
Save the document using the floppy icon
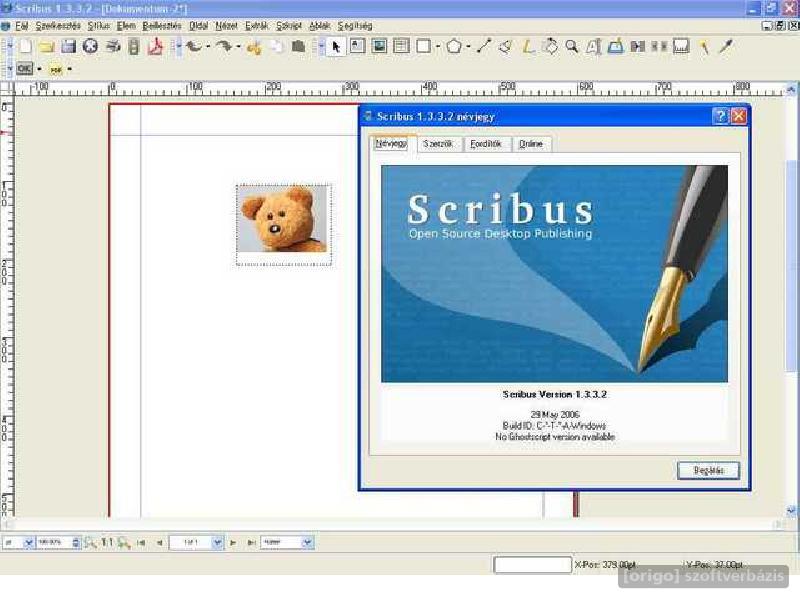[x=68, y=47]
